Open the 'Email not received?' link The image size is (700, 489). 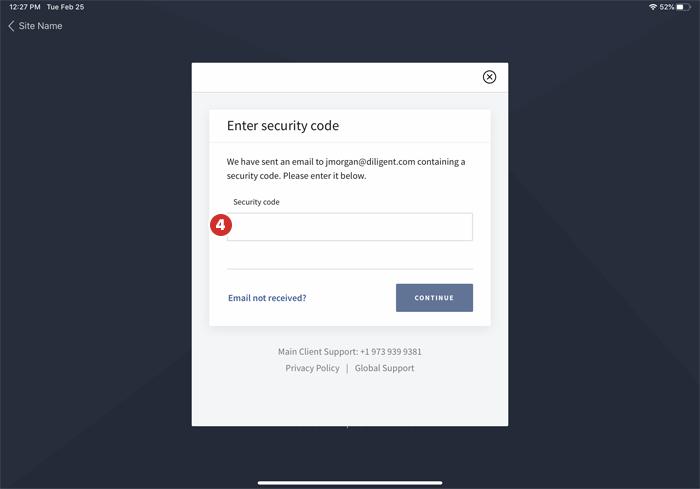[267, 298]
